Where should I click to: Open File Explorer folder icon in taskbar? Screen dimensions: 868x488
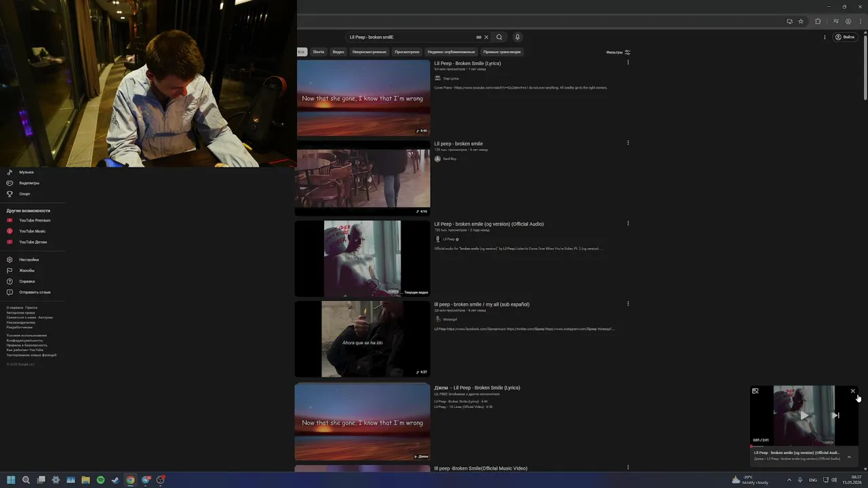[85, 480]
